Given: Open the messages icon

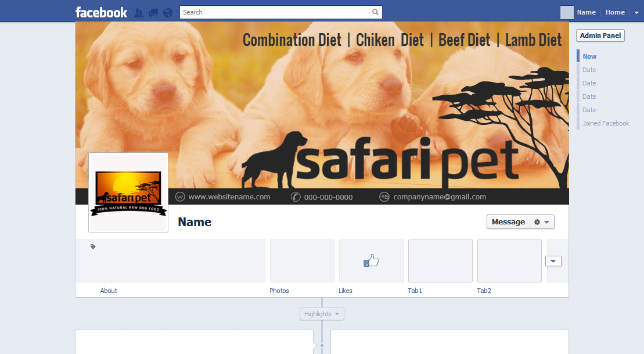Looking at the screenshot, I should pos(153,12).
